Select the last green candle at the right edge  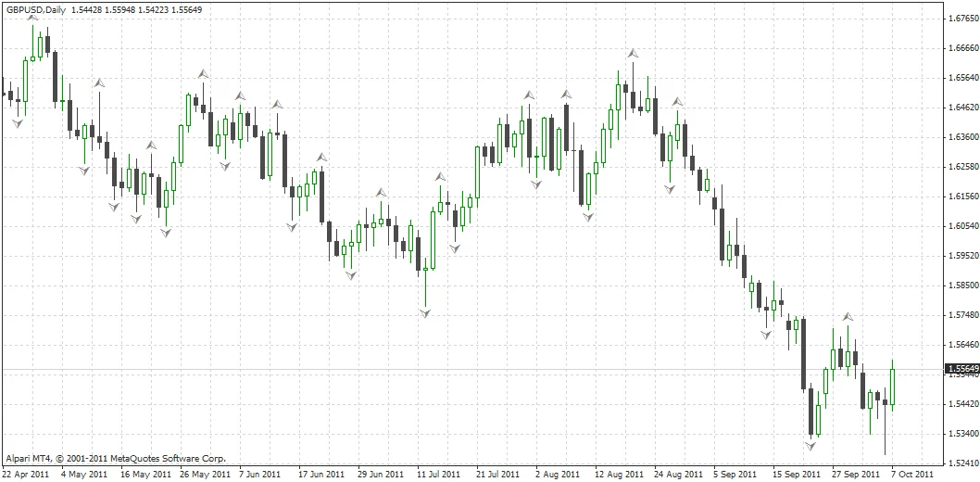tap(893, 387)
